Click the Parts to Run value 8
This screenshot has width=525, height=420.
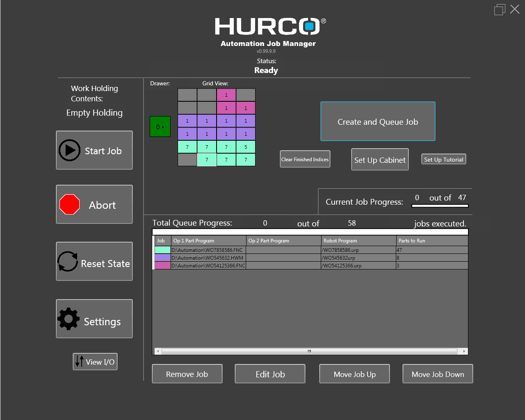pyautogui.click(x=432, y=258)
